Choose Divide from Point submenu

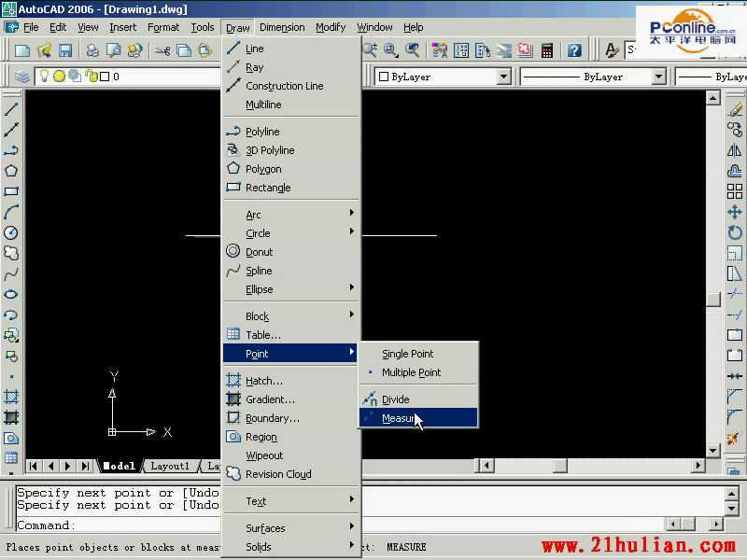pyautogui.click(x=418, y=399)
